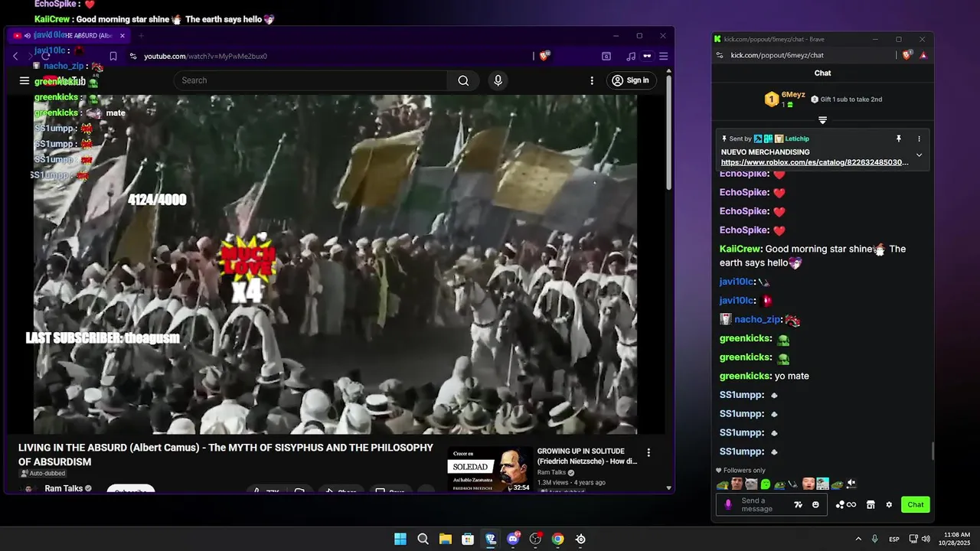Open YouTube settings three-dot menu
The image size is (980, 551).
(591, 80)
